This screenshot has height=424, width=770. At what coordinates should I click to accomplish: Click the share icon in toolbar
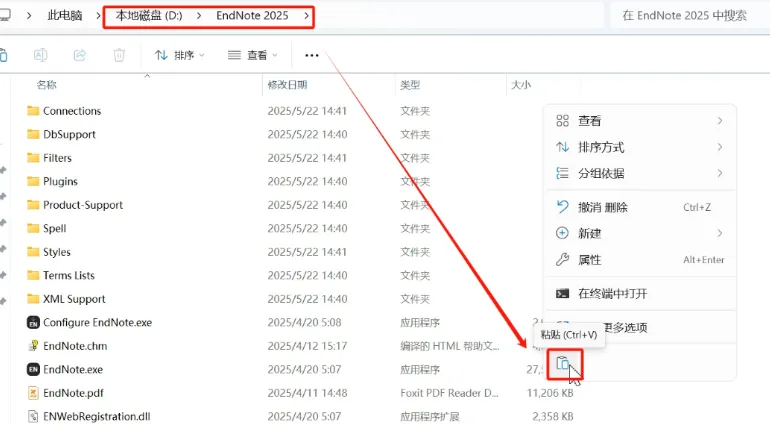click(80, 55)
